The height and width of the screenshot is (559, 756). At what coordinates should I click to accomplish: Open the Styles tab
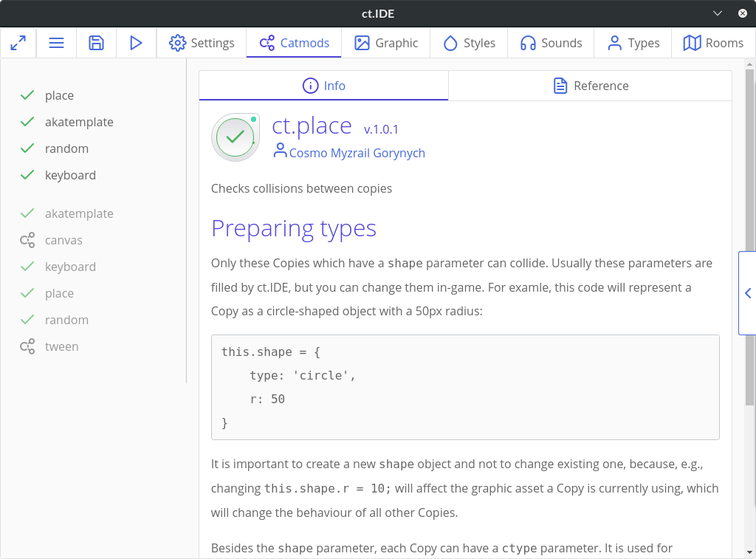pyautogui.click(x=469, y=43)
